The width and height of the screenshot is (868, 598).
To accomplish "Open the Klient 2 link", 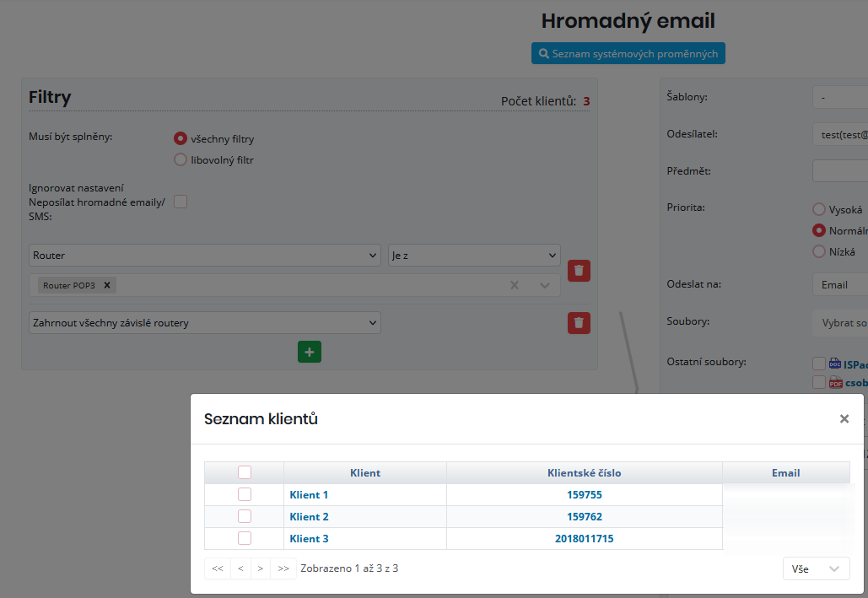I will click(309, 516).
